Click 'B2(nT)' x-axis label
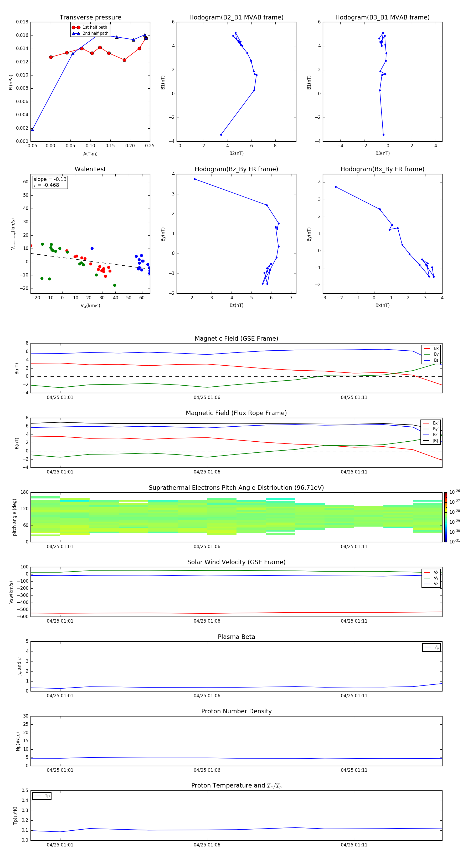This screenshot has width=473, height=868. point(236,153)
